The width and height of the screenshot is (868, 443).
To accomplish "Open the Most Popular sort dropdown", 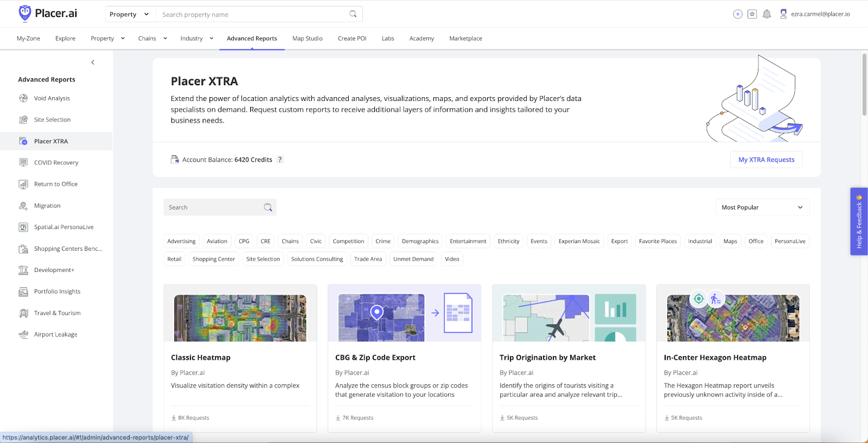I will 762,207.
